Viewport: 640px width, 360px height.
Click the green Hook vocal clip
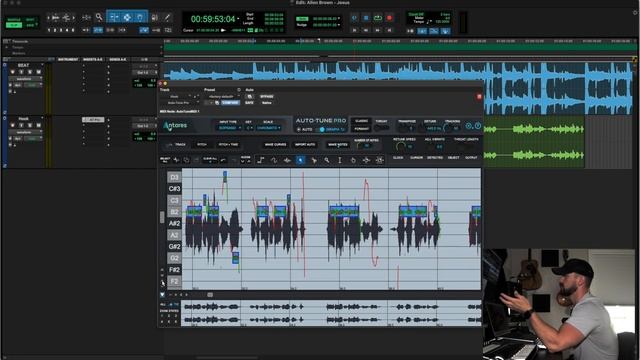click(534, 142)
